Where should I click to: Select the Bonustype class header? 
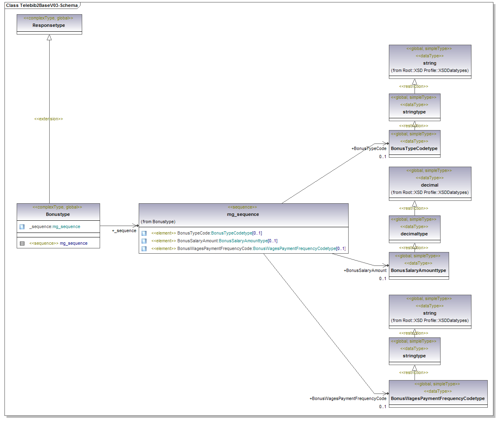click(58, 211)
